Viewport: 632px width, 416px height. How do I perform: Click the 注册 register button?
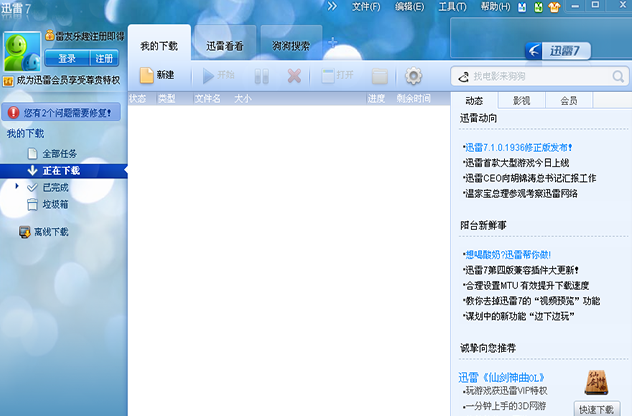coord(104,58)
